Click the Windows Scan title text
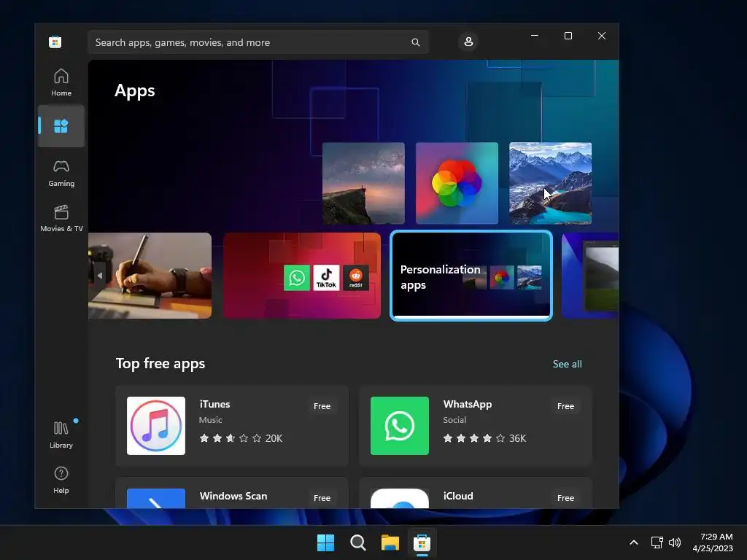The image size is (747, 560). tap(233, 496)
